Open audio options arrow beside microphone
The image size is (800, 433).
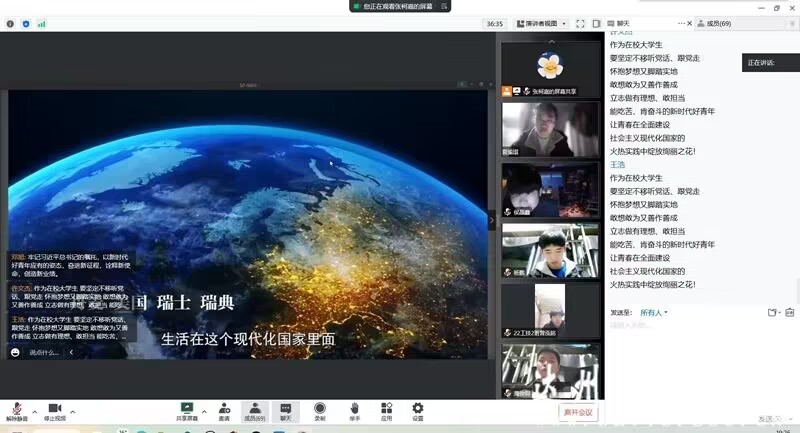click(35, 412)
